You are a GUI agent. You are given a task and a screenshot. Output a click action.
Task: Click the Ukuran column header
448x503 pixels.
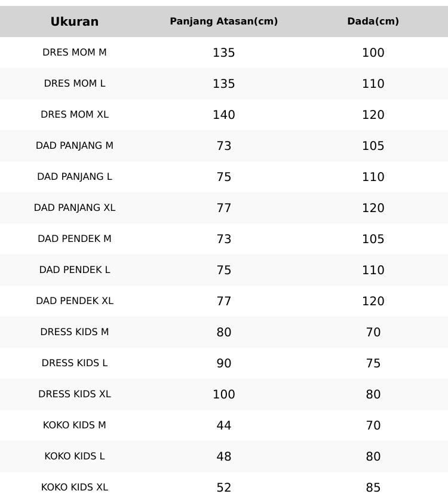coord(75,22)
